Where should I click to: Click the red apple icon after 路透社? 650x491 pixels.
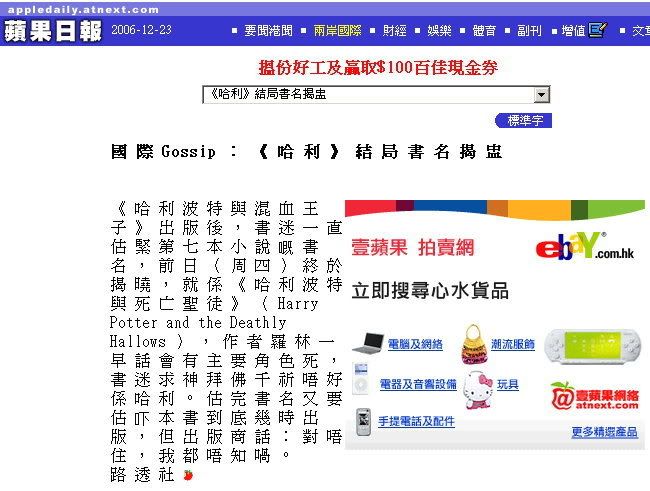pos(188,475)
